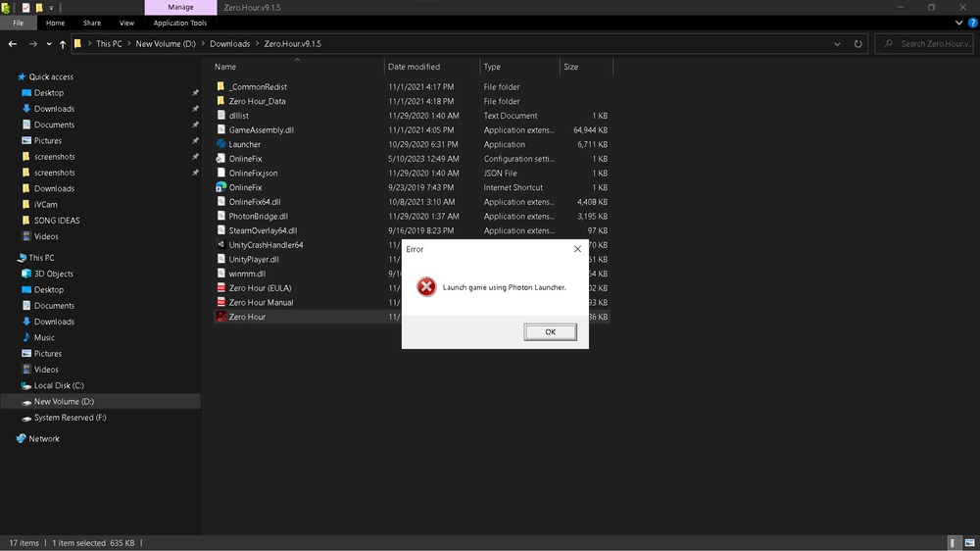Open the View ribbon tab
Viewport: 980px width, 551px height.
[126, 23]
